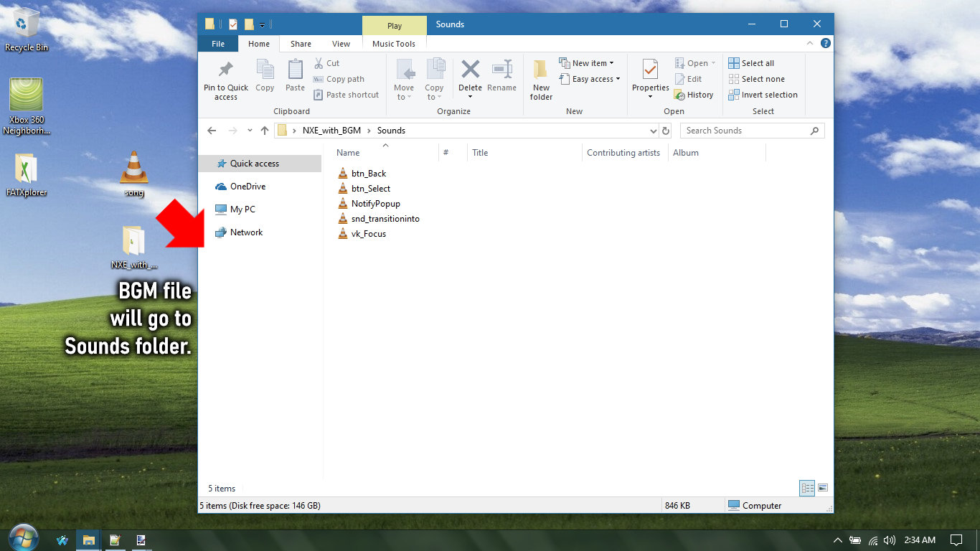This screenshot has width=980, height=551.
Task: Click the Edit ribbon button
Action: point(689,79)
